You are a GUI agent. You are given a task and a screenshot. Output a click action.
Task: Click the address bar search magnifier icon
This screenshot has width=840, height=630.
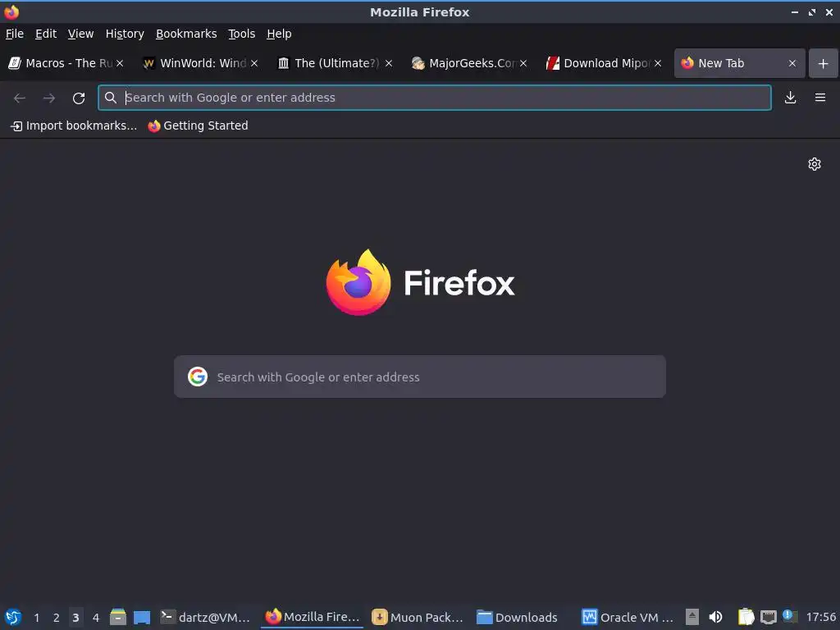(111, 98)
